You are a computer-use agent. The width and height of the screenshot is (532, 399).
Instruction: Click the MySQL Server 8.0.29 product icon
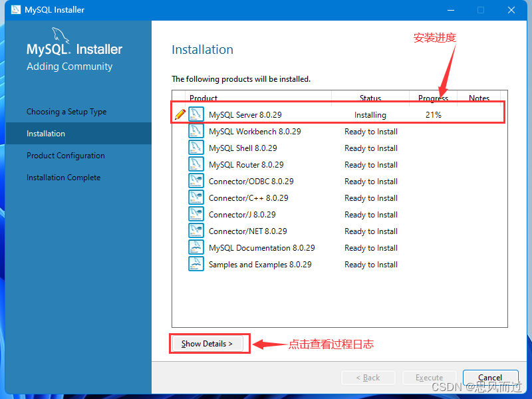pos(196,114)
